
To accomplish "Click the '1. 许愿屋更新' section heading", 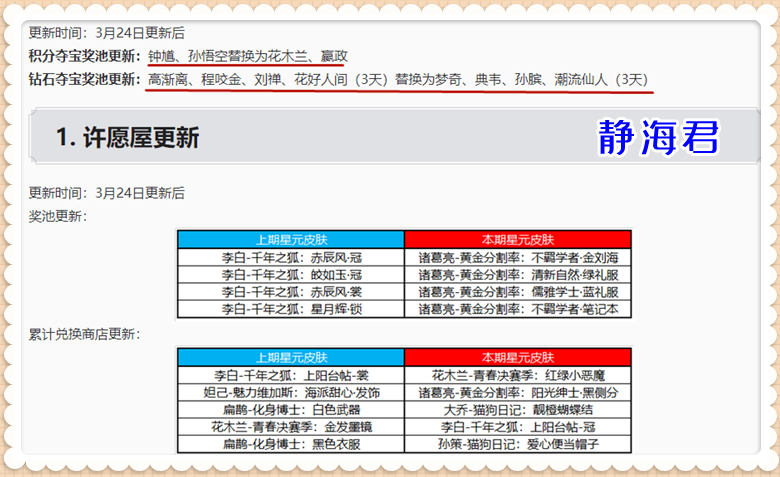I will [127, 137].
